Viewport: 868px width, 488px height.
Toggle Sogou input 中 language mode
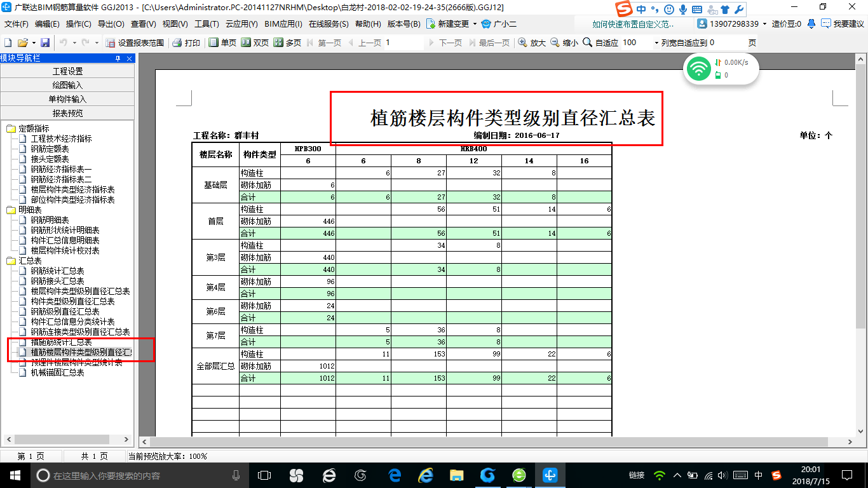click(x=642, y=10)
